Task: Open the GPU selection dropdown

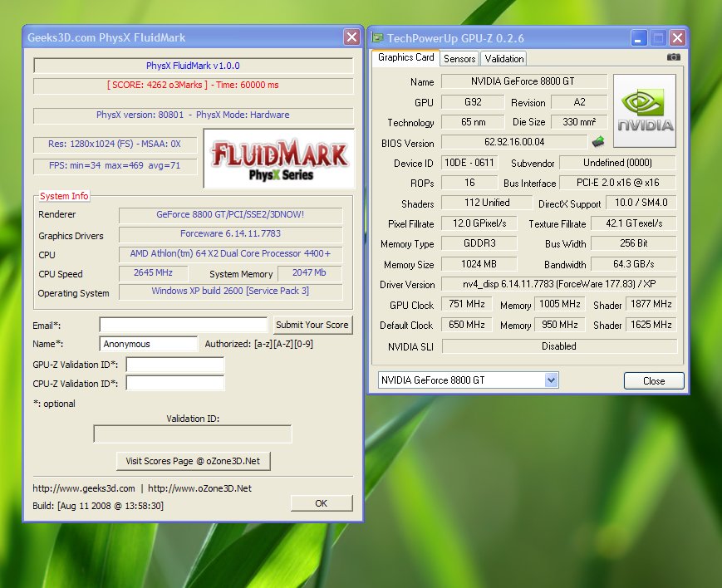Action: pos(551,380)
